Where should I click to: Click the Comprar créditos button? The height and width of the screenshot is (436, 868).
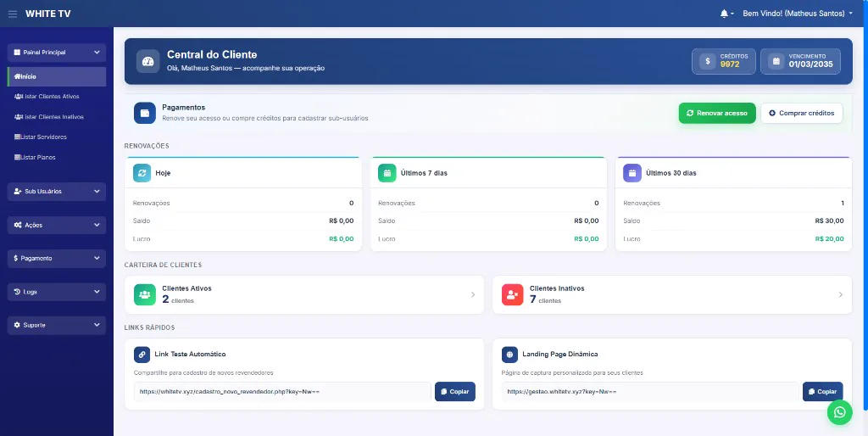tap(802, 113)
